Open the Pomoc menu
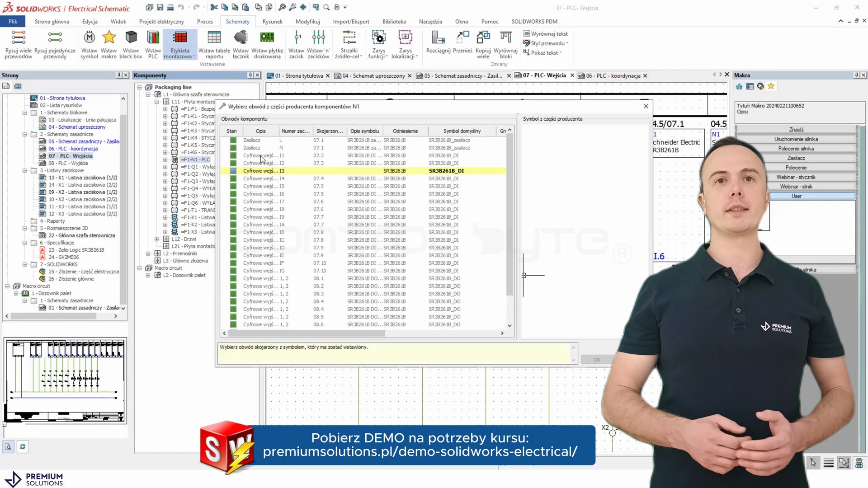Image resolution: width=868 pixels, height=488 pixels. 490,21
